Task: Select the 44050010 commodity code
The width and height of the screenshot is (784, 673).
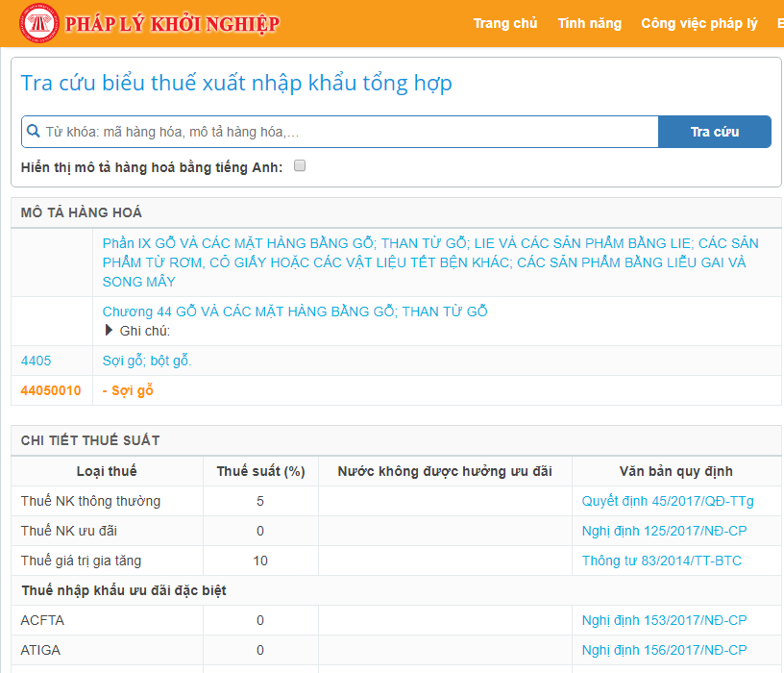Action: (x=51, y=390)
